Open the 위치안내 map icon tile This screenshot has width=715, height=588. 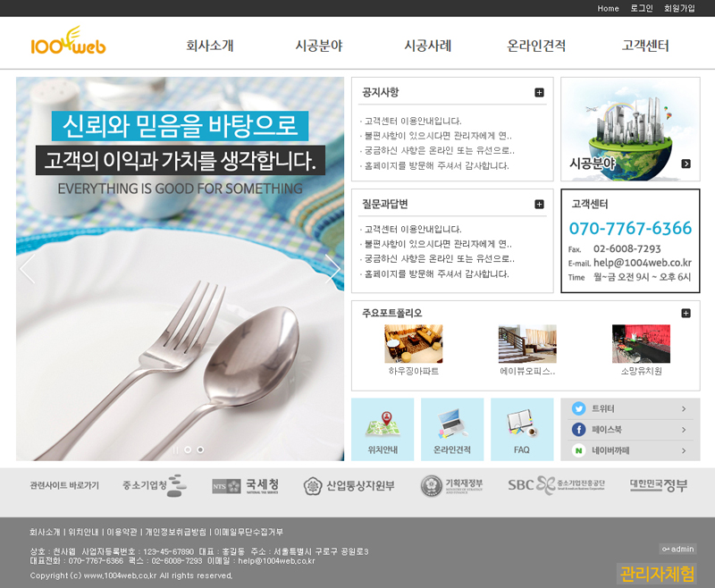click(383, 429)
